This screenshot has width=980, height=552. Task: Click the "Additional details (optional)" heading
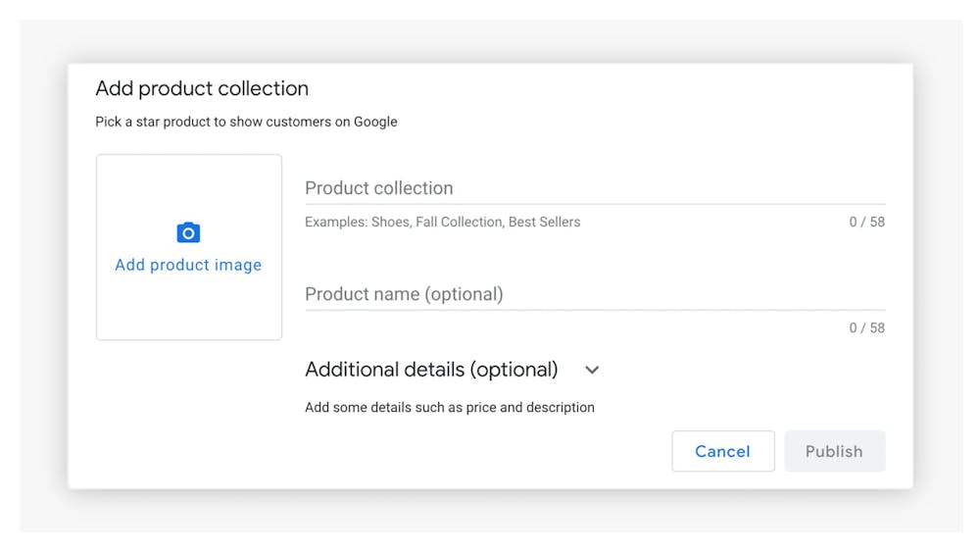tap(431, 370)
